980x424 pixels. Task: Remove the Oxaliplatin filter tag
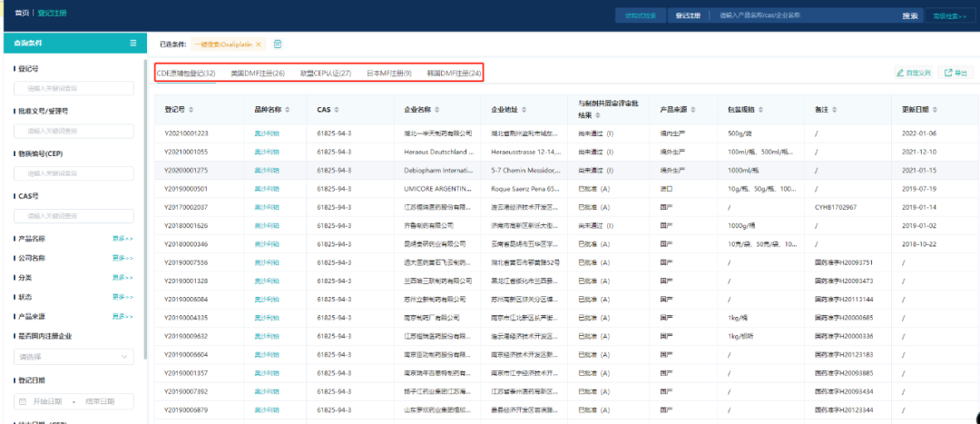pyautogui.click(x=259, y=44)
